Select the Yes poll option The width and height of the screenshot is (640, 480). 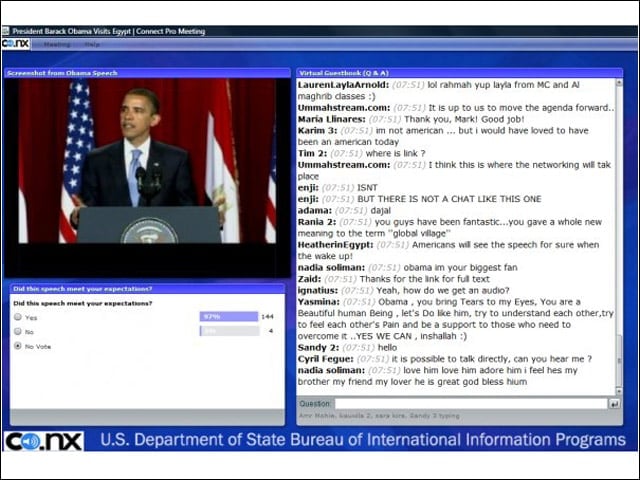tap(18, 317)
